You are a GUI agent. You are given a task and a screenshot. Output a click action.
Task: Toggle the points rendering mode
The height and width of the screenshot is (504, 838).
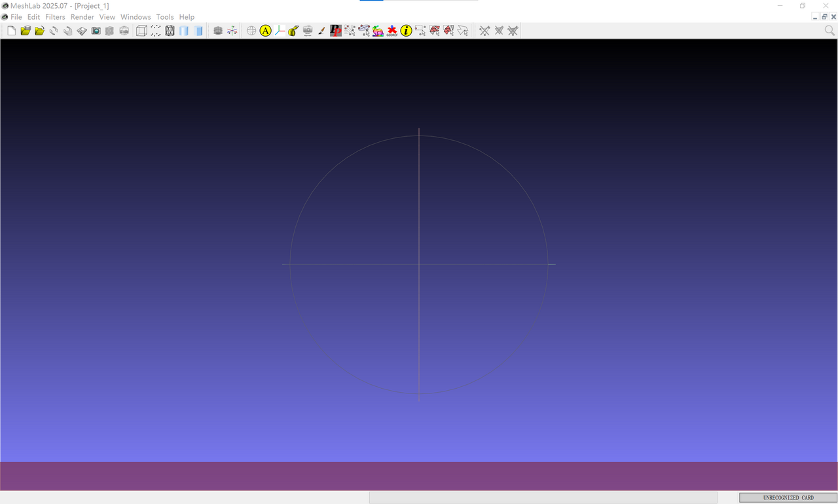point(156,31)
